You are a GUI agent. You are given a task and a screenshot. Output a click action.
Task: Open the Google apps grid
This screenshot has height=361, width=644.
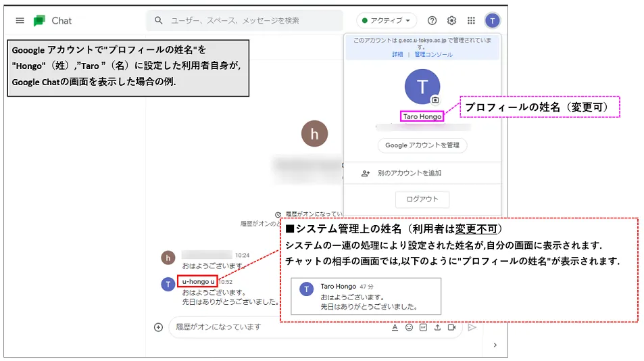(x=472, y=21)
